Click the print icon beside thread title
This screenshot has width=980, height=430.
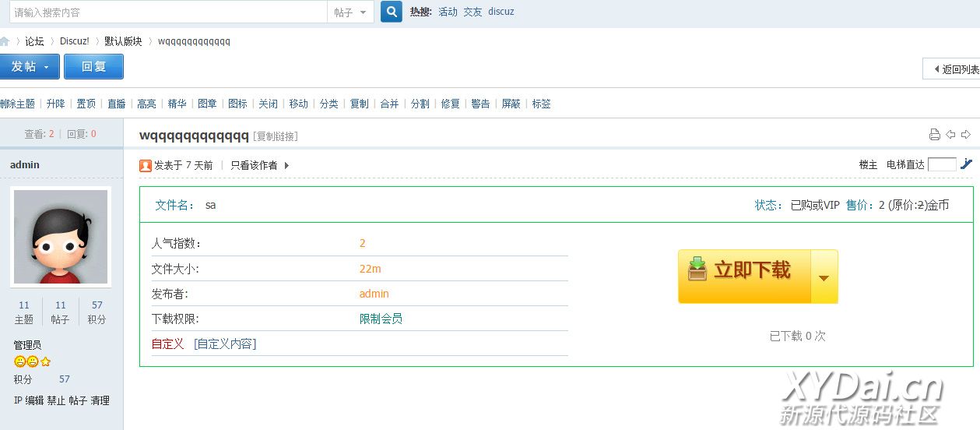(934, 135)
